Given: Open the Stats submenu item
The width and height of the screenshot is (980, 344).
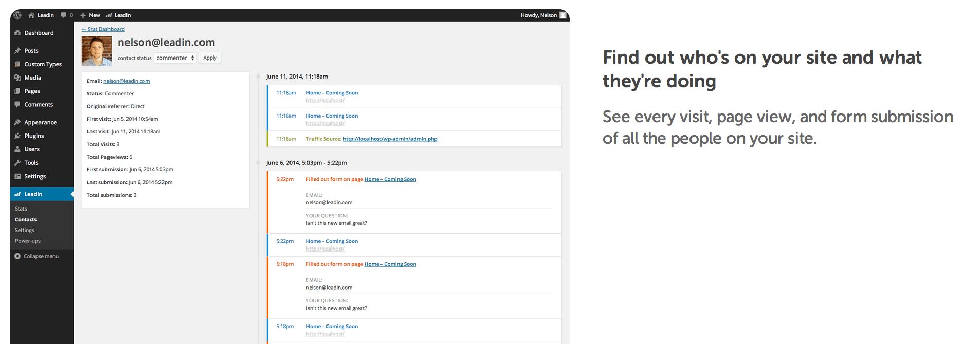Looking at the screenshot, I should coord(21,209).
